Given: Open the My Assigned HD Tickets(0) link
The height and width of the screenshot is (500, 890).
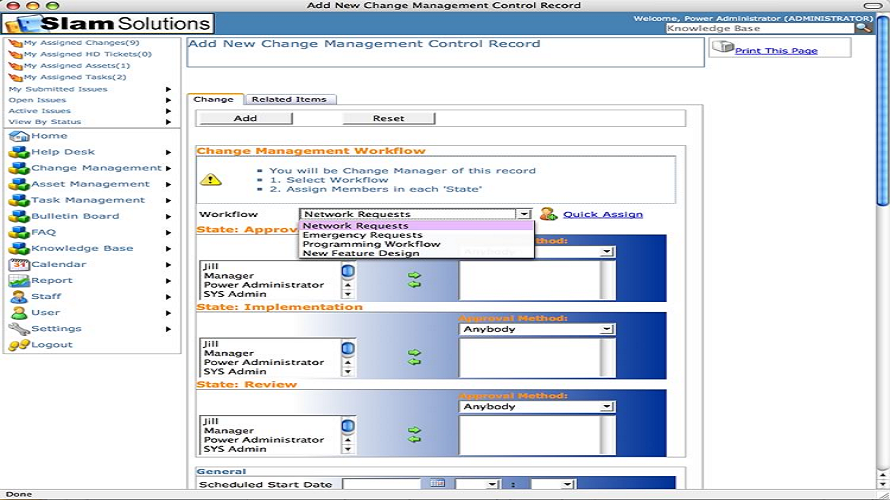Looking at the screenshot, I should 87,54.
